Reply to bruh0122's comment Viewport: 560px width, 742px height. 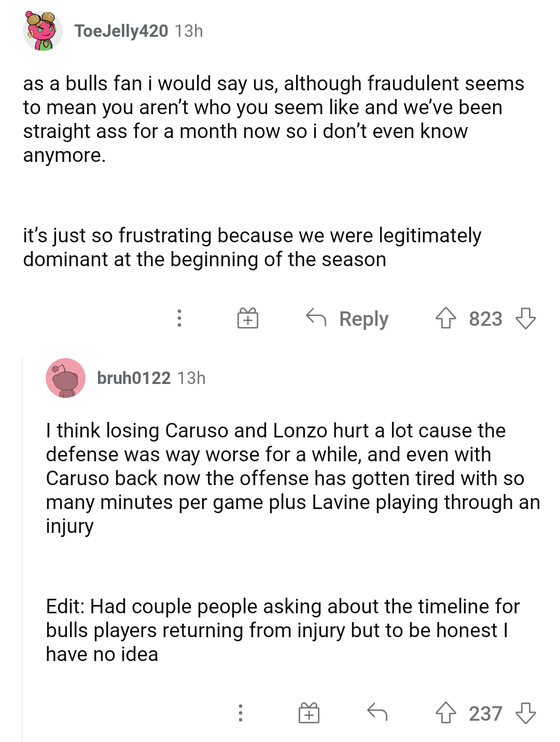click(x=377, y=712)
